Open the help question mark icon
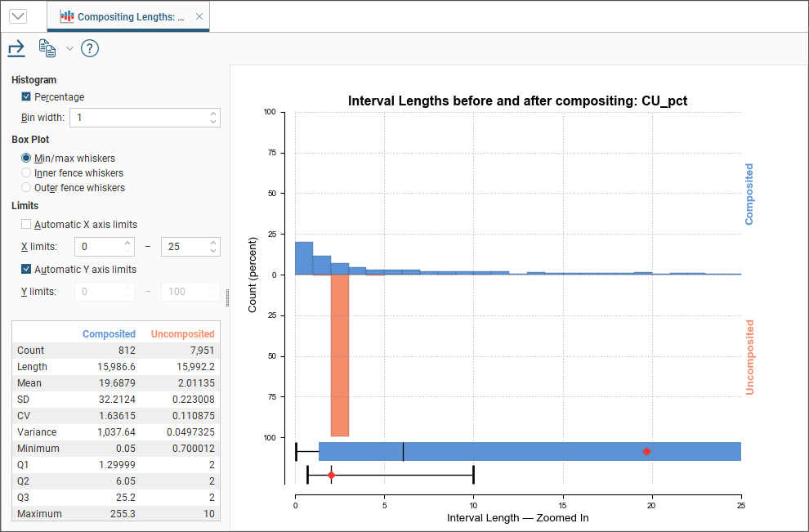Screen dimensions: 809x532 coord(90,49)
